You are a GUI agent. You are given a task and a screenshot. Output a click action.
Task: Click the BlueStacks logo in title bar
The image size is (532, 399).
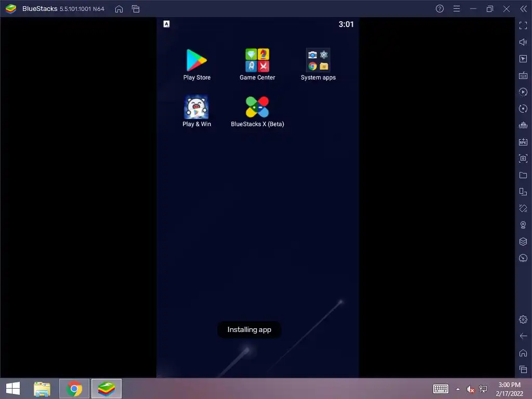11,9
